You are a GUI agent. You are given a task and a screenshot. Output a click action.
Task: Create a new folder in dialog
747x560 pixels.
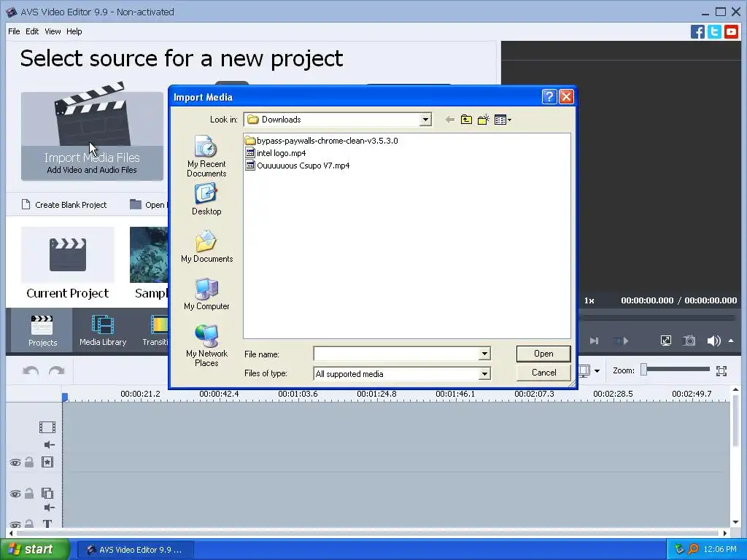pos(483,120)
